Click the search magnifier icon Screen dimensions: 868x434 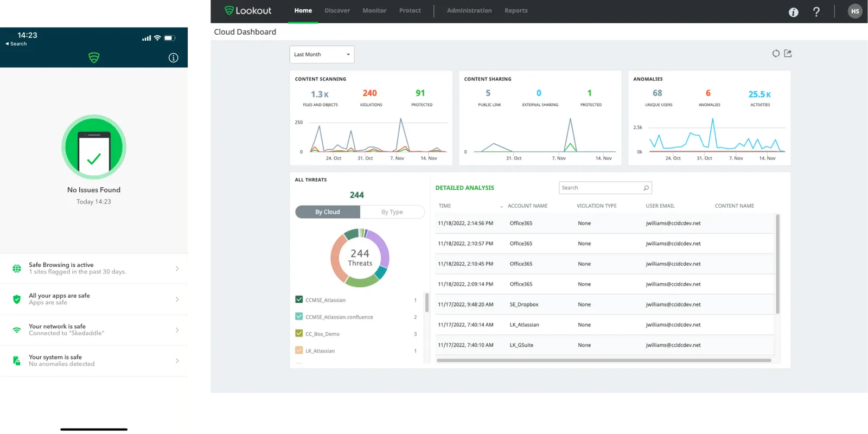(646, 188)
